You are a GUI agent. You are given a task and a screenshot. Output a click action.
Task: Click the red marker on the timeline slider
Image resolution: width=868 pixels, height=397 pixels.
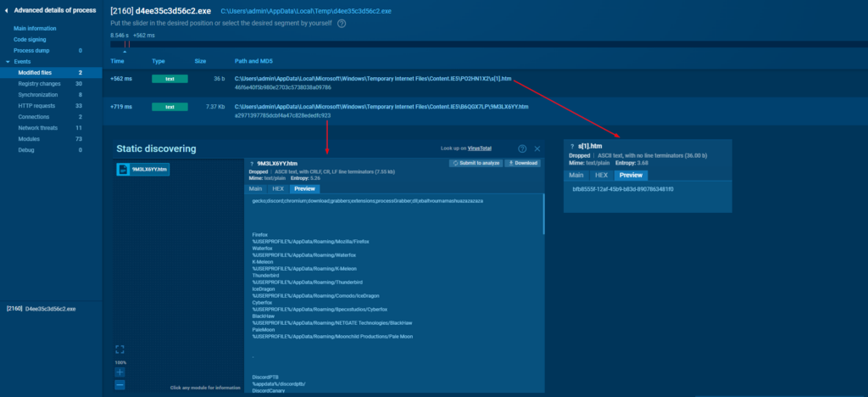tap(127, 44)
